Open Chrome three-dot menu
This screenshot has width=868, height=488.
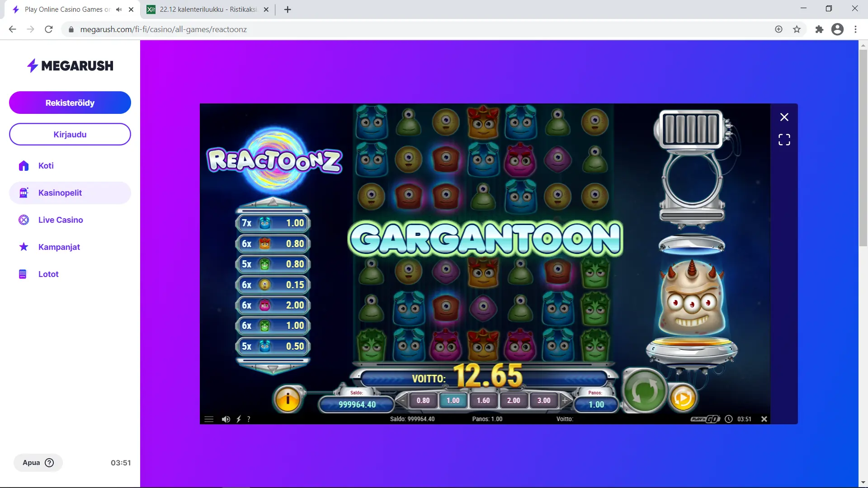[855, 29]
